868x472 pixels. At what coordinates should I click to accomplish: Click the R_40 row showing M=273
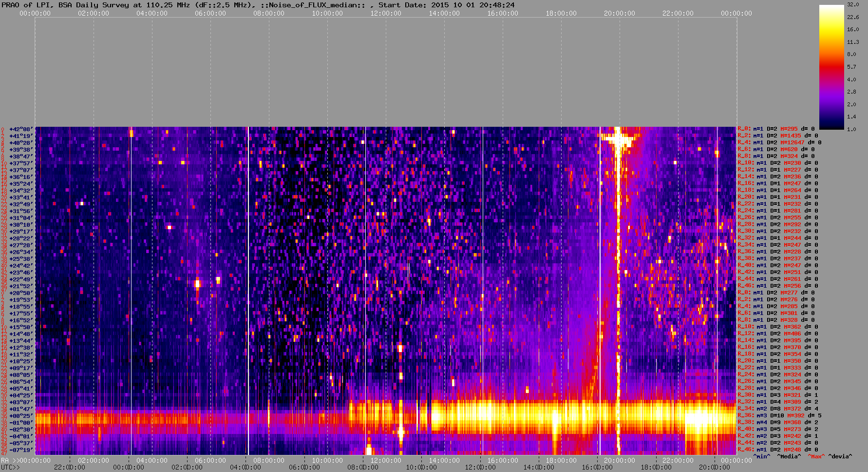click(778, 430)
